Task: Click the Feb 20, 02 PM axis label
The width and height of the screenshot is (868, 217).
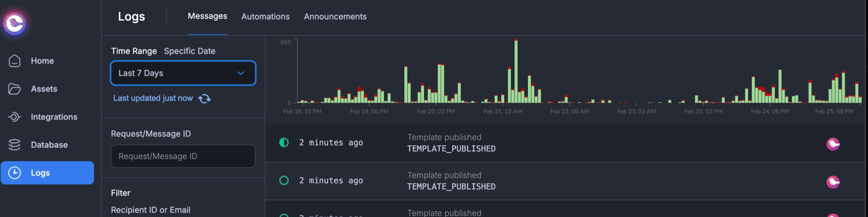Action: click(x=436, y=111)
